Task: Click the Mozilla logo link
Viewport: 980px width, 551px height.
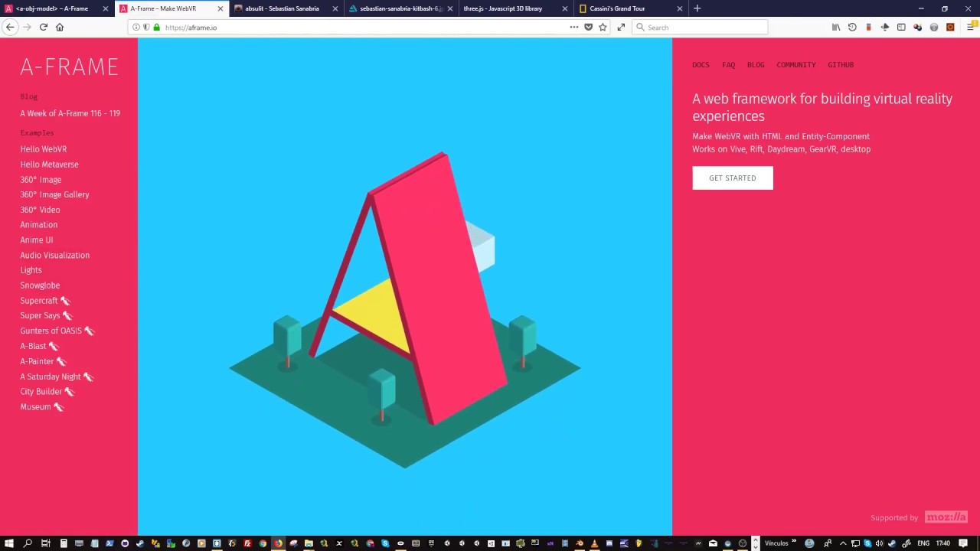Action: tap(946, 517)
